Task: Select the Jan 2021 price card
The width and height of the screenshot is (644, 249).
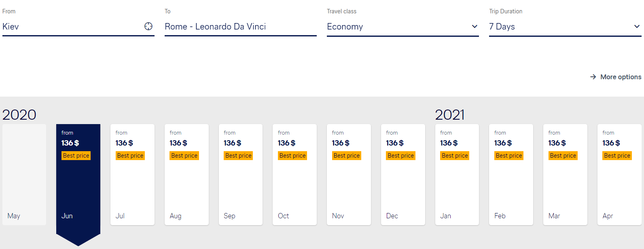Action: [457, 175]
